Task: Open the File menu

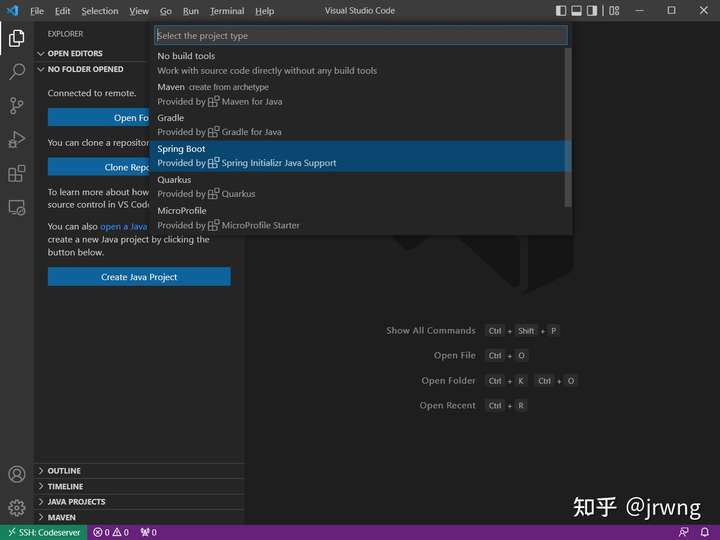Action: [37, 11]
